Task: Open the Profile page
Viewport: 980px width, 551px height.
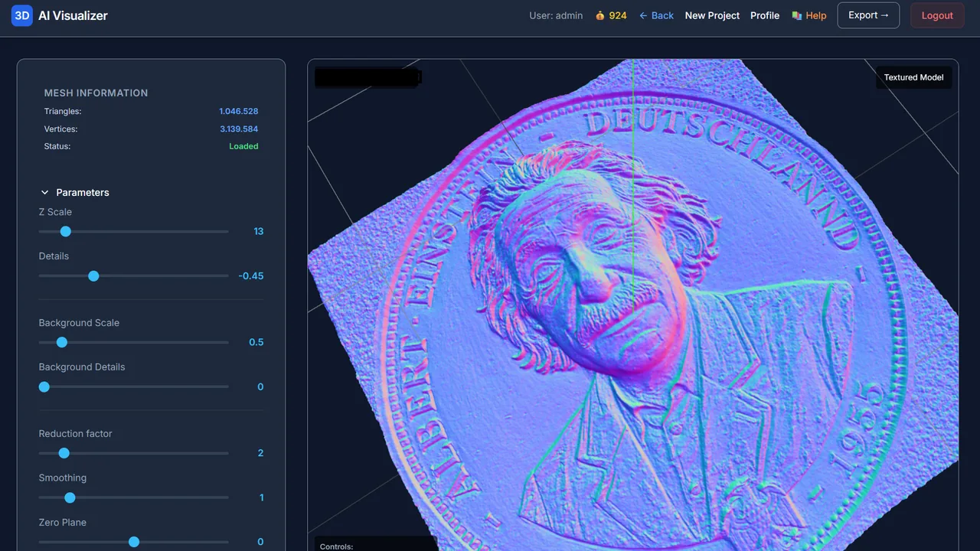Action: pos(765,15)
